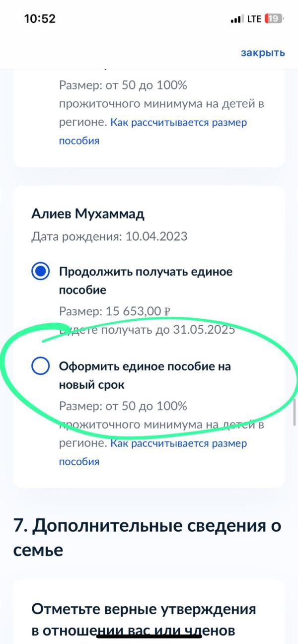The image size is (298, 644).
Task: Open the benefit calculation link in the topmost card
Action: click(x=153, y=131)
